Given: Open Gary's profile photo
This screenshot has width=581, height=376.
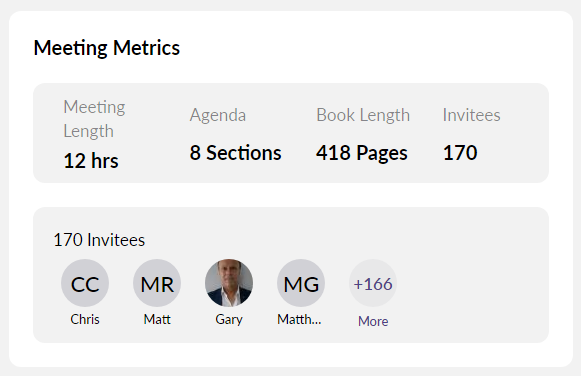Looking at the screenshot, I should 229,283.
